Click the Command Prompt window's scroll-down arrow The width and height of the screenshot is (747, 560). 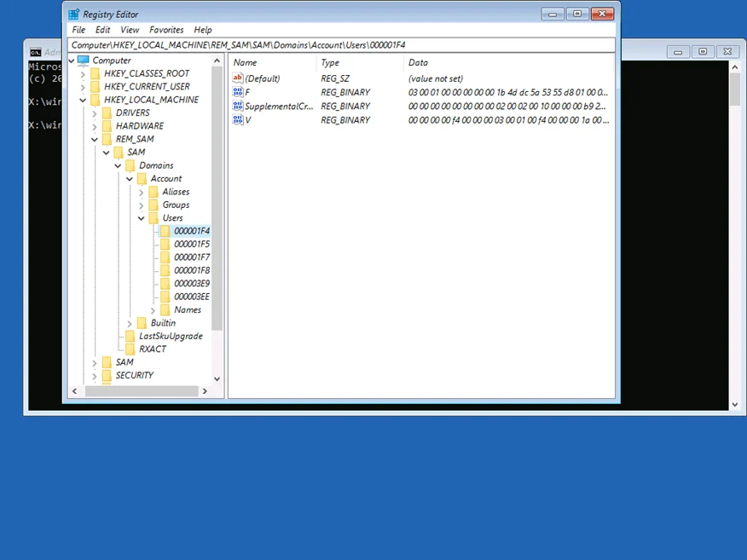click(x=734, y=405)
